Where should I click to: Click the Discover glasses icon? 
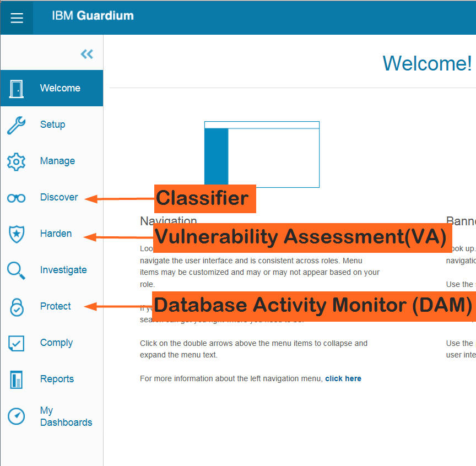tap(17, 198)
